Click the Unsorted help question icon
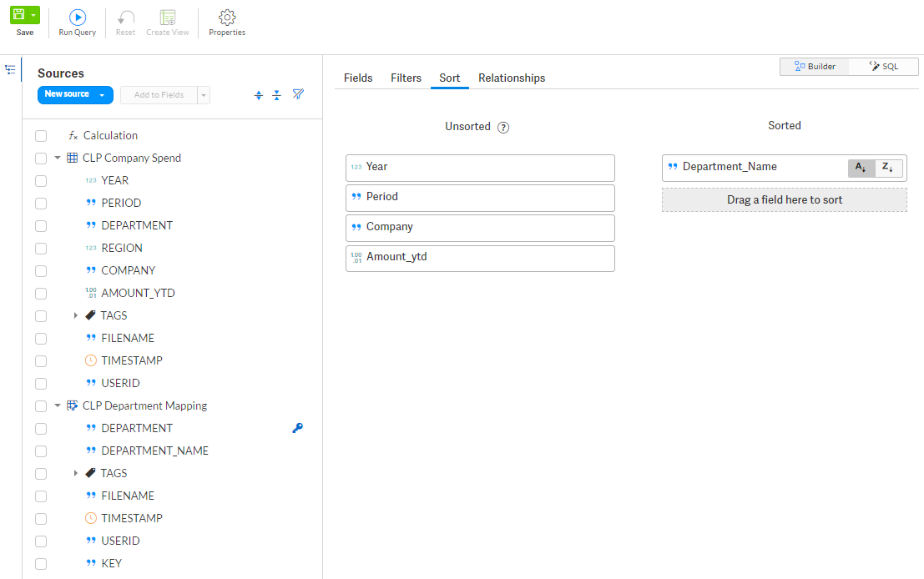This screenshot has height=579, width=924. [503, 127]
